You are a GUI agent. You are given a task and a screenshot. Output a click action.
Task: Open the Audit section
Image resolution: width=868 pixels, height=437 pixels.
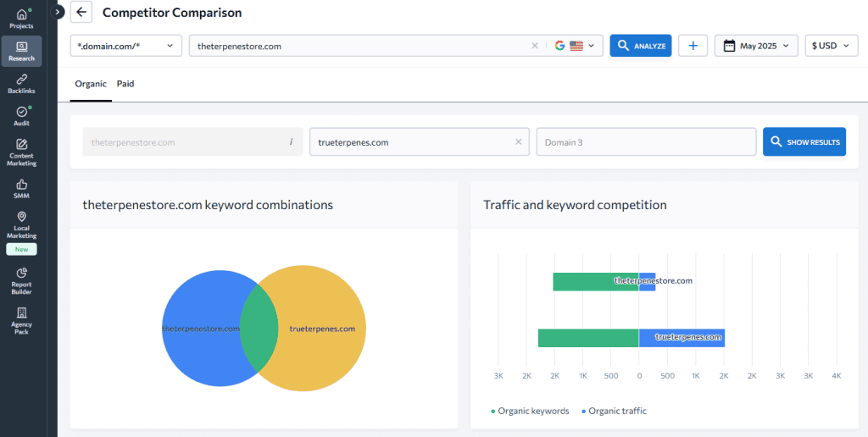(21, 116)
